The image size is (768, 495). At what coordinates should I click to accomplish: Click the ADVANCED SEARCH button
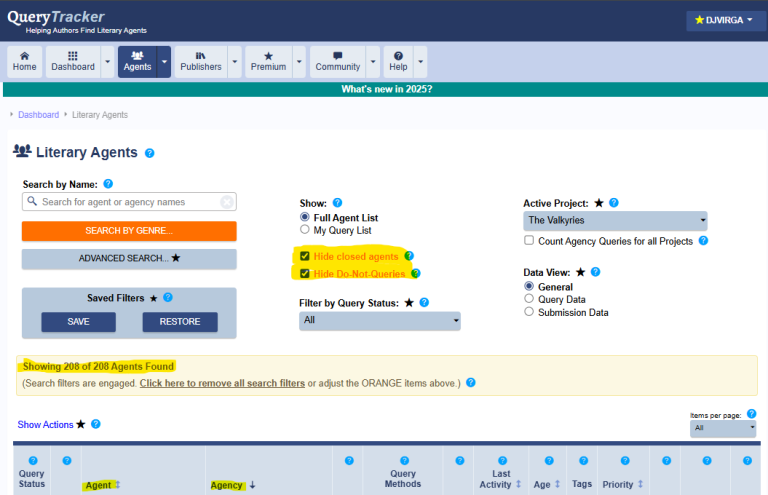click(129, 258)
